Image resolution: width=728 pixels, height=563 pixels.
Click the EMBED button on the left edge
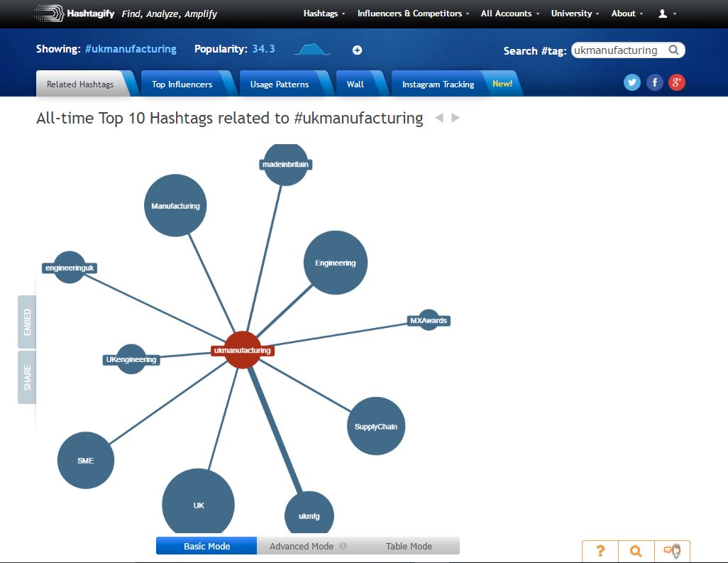click(27, 320)
